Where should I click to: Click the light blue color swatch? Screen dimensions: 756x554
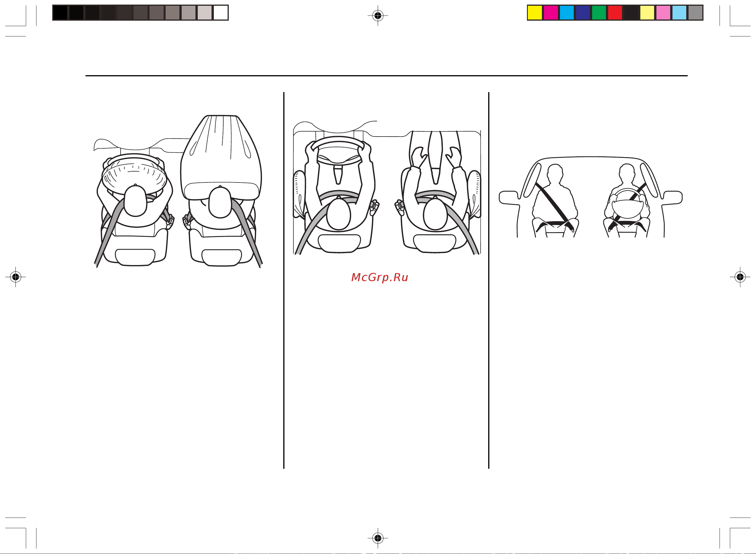680,13
